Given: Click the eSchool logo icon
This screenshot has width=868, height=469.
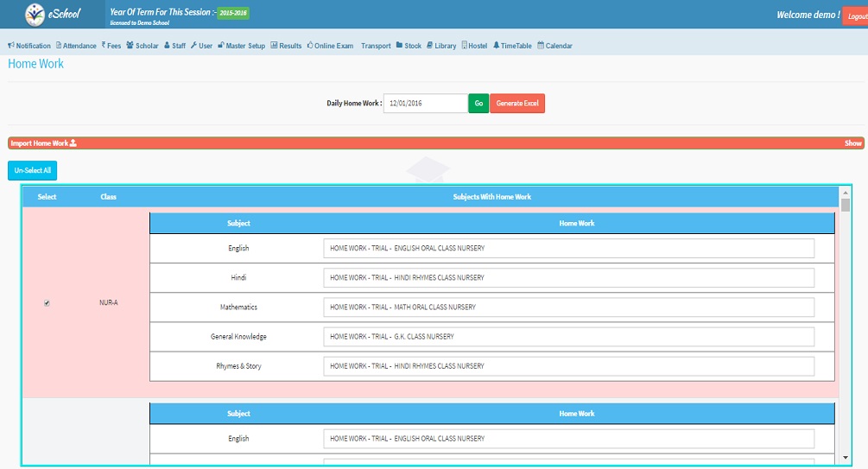Looking at the screenshot, I should coord(33,15).
